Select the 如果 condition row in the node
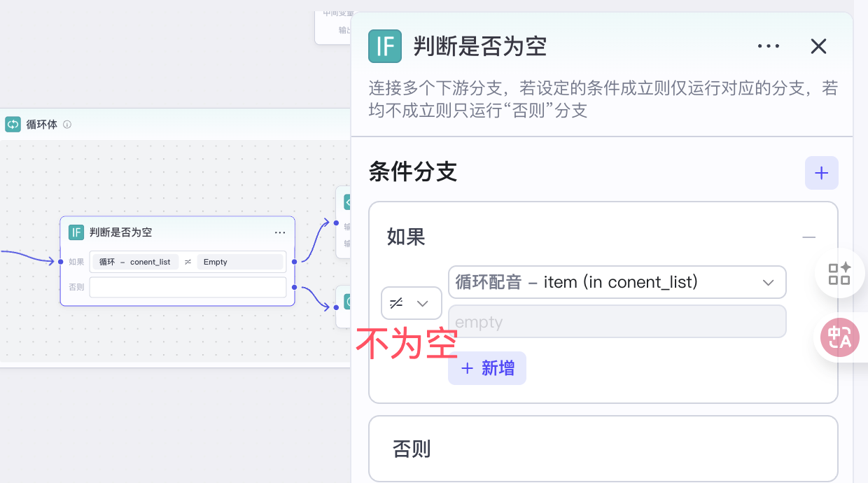The width and height of the screenshot is (868, 483). click(188, 262)
